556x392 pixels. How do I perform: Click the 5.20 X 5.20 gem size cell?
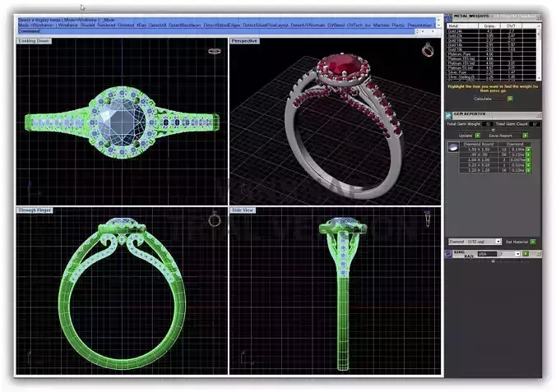coord(479,165)
